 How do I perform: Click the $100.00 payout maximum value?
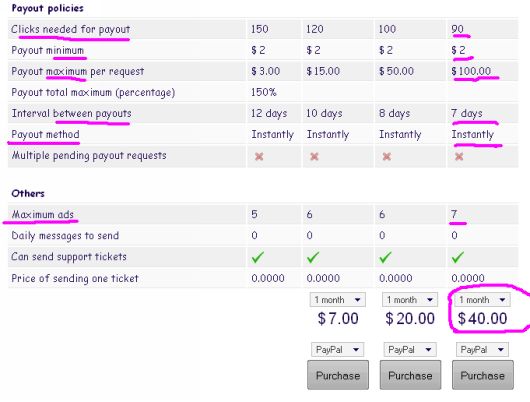click(x=471, y=71)
